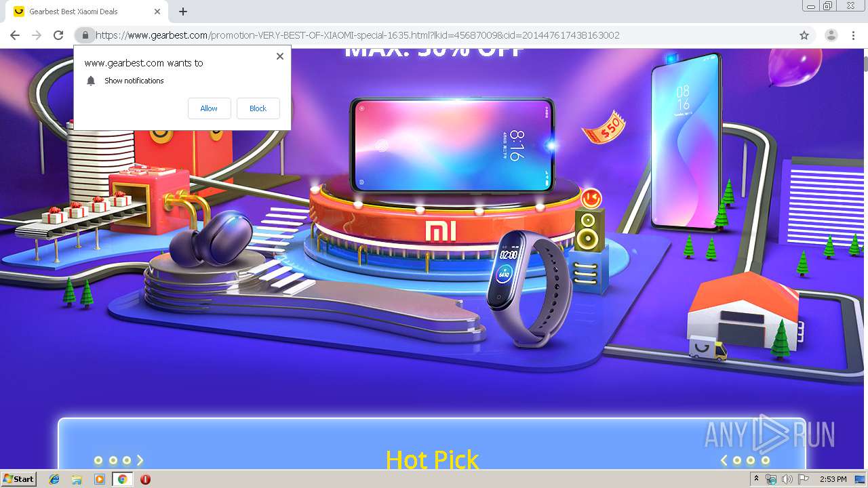The width and height of the screenshot is (868, 488).
Task: Open the volume speaker tray icon
Action: coord(787,479)
